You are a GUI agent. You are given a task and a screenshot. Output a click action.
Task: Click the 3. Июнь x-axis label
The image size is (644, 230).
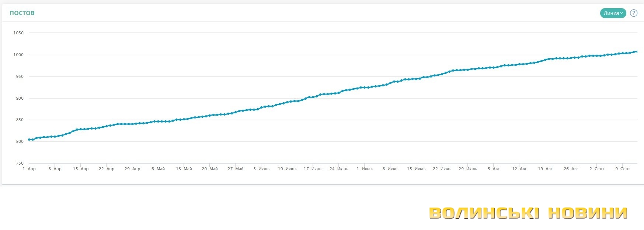[261, 169]
